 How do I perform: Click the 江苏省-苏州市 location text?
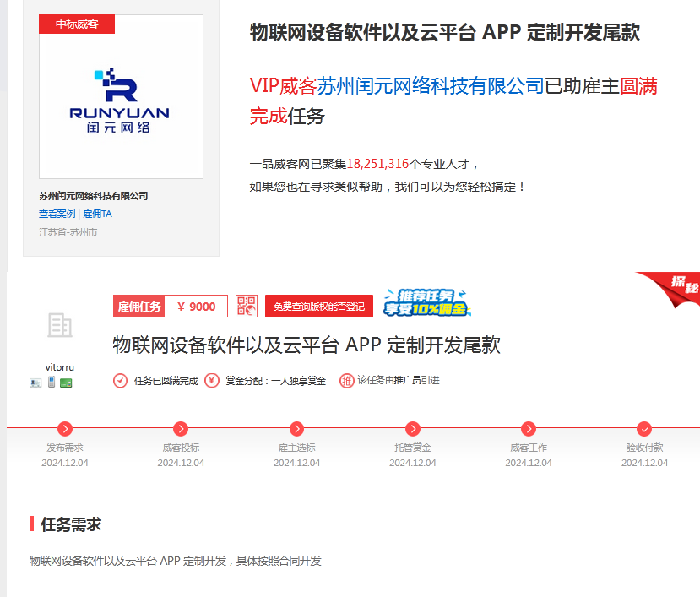pos(68,232)
